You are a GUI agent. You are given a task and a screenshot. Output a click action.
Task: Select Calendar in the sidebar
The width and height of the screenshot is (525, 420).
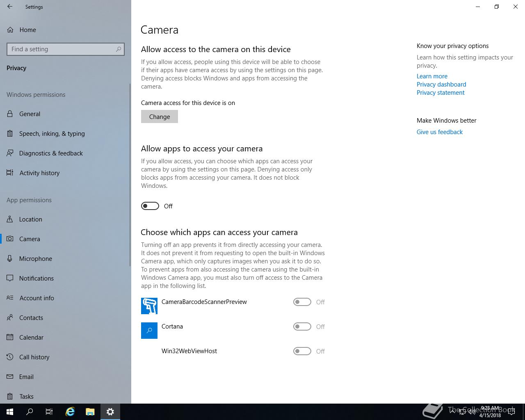[x=31, y=337]
